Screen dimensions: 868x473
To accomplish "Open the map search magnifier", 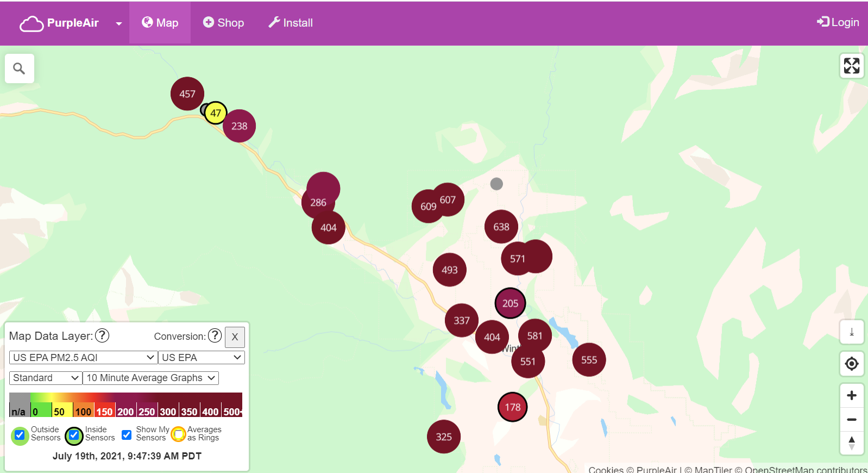I will 19,69.
